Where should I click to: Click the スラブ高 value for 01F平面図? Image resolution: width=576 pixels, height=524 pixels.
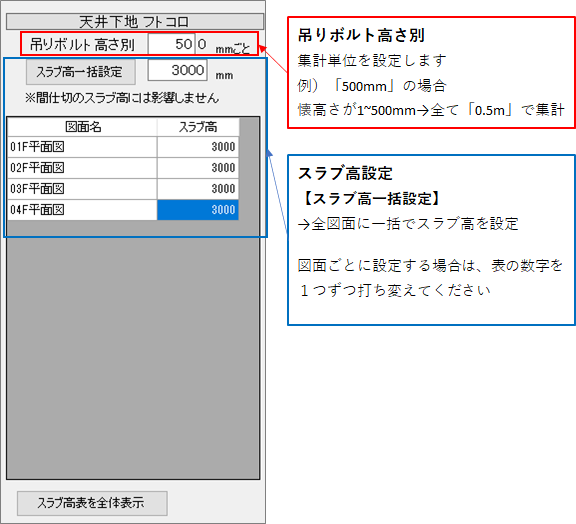[198, 147]
